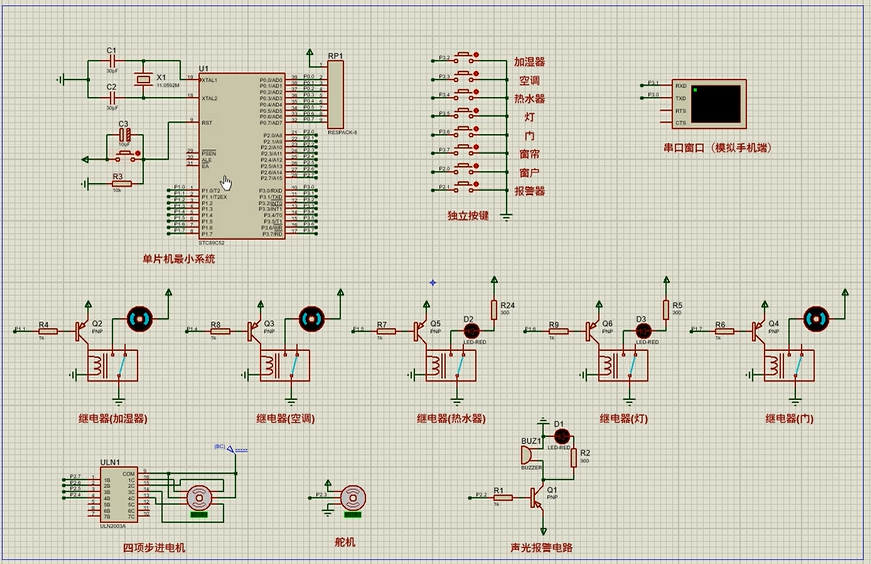Select the R3 10k resistor

coord(122,183)
